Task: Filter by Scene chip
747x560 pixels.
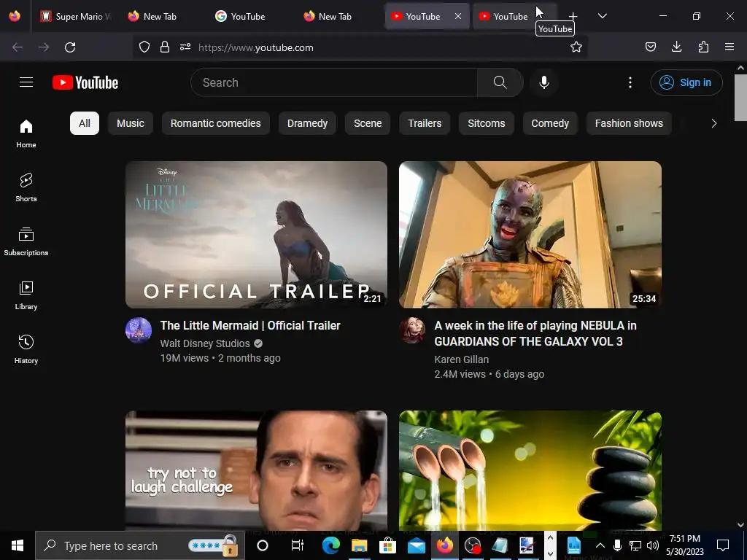Action: (x=368, y=123)
